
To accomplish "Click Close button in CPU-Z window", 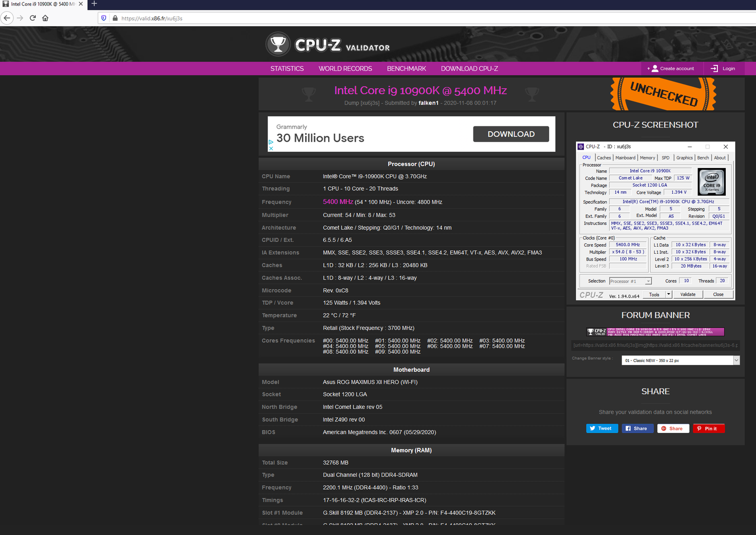I will pos(718,295).
